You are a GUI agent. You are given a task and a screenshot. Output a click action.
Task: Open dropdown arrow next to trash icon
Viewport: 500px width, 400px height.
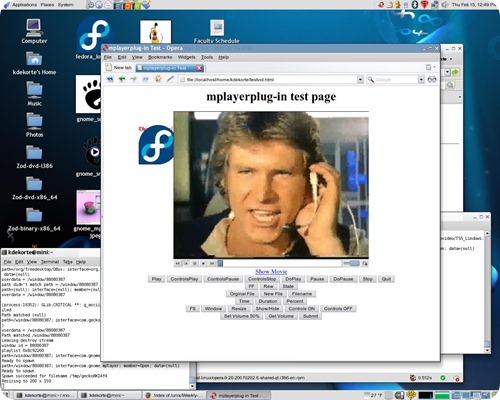[x=434, y=68]
